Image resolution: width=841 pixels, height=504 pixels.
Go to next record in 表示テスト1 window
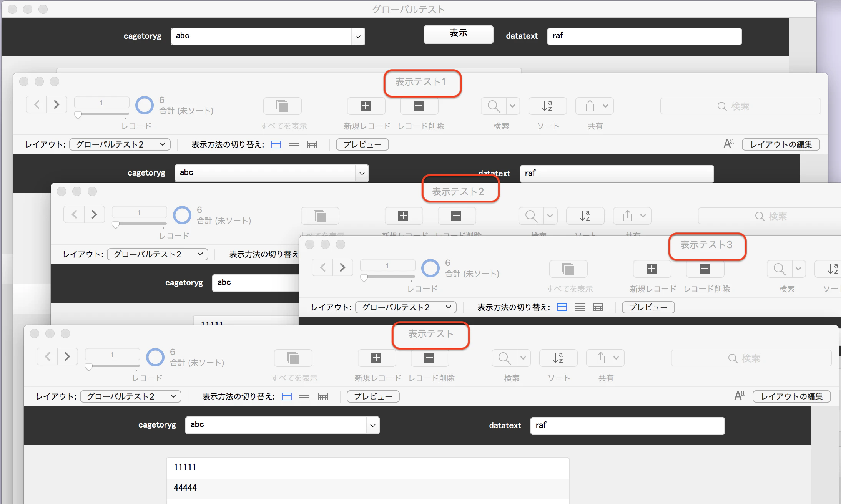point(57,104)
